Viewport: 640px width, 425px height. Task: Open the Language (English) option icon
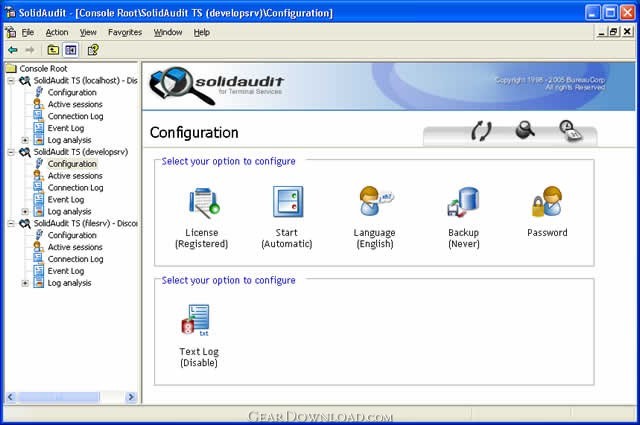tap(376, 201)
